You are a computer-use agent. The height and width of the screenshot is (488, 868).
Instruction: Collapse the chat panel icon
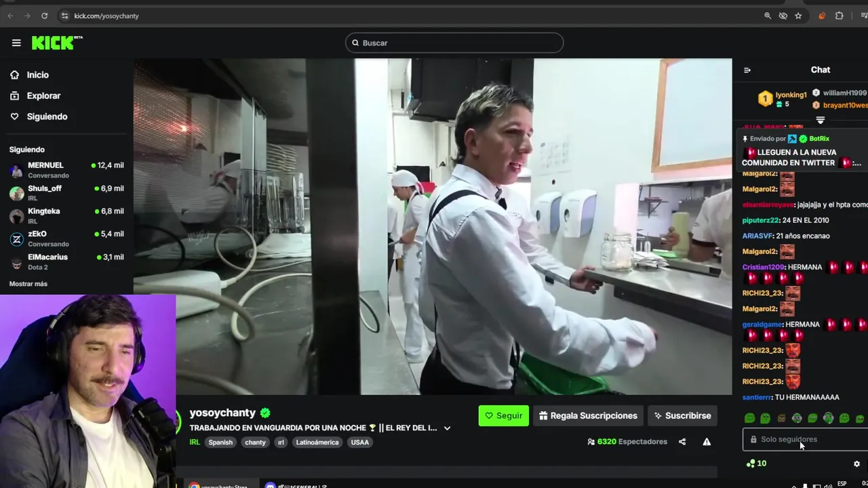tap(747, 70)
